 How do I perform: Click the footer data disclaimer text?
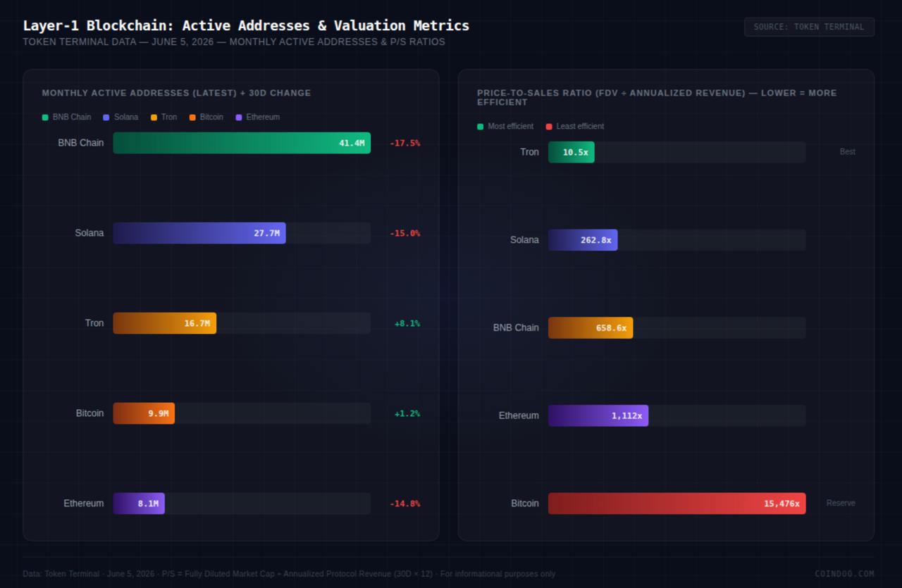click(289, 574)
